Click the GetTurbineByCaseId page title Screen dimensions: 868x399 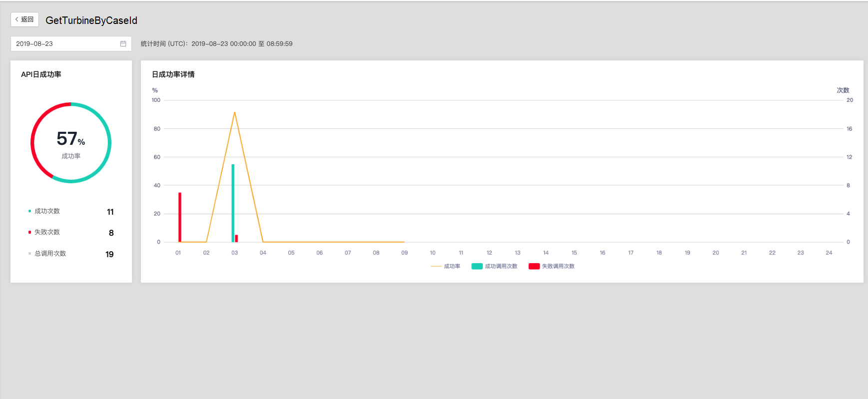(x=91, y=20)
